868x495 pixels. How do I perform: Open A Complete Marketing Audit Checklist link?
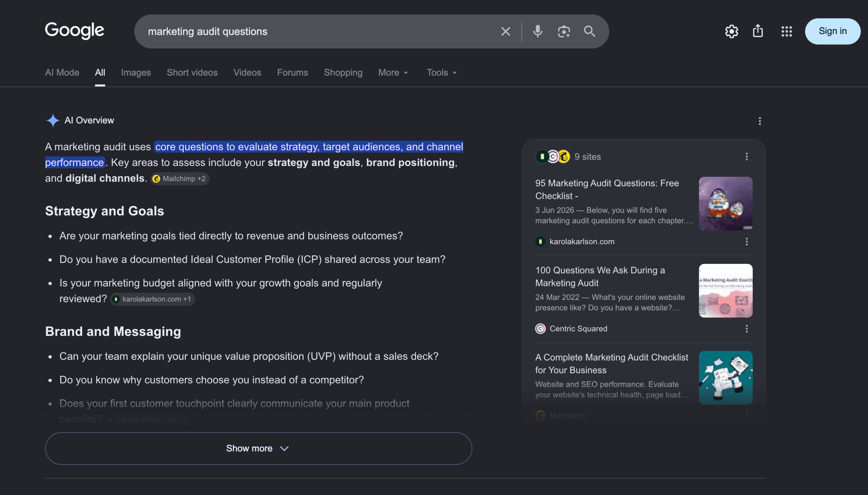611,364
